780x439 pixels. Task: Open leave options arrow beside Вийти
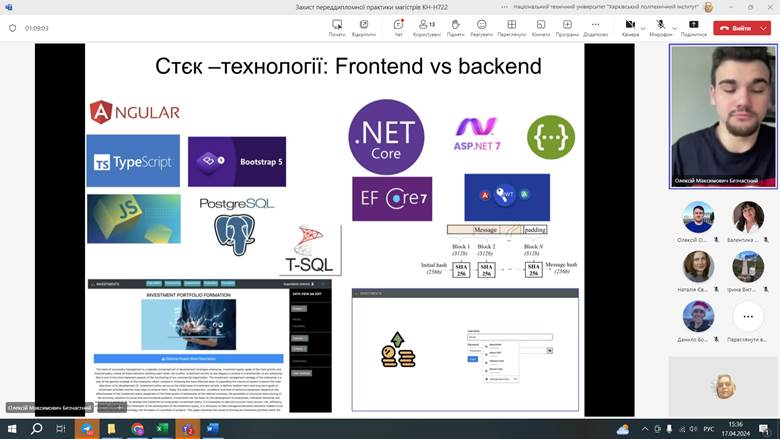pos(764,28)
